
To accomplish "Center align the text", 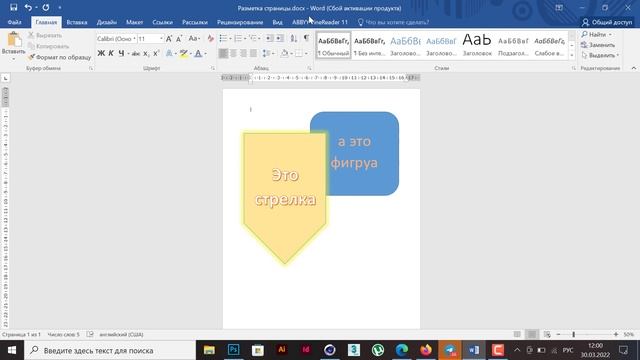I will [233, 53].
